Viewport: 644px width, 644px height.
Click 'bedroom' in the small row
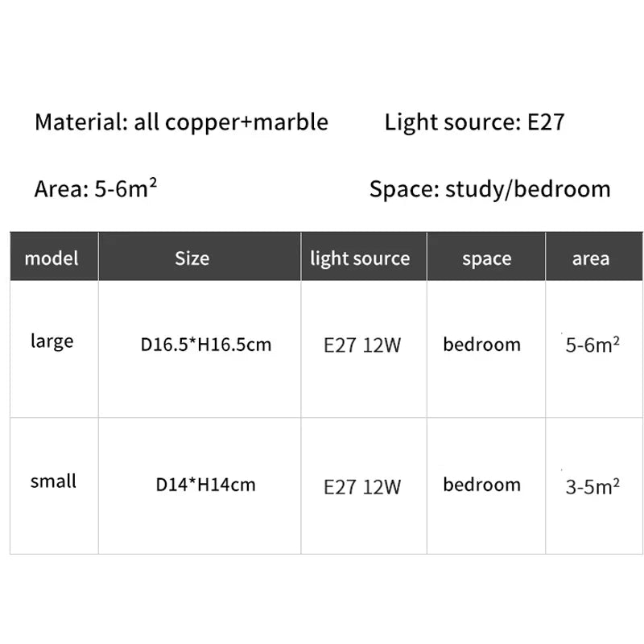click(x=481, y=485)
